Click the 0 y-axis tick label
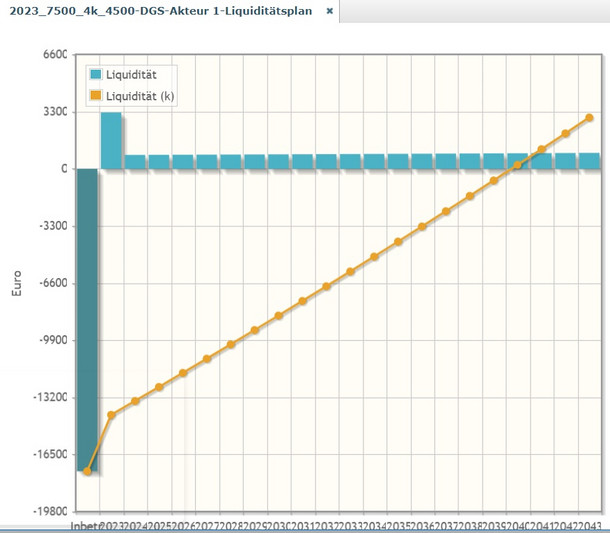The image size is (610, 533). pyautogui.click(x=63, y=169)
